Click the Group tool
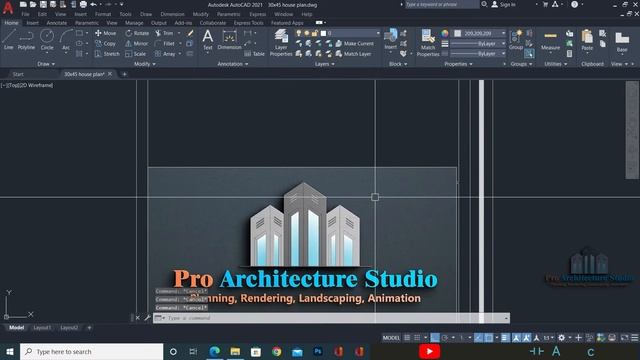The height and width of the screenshot is (360, 640). pos(516,40)
